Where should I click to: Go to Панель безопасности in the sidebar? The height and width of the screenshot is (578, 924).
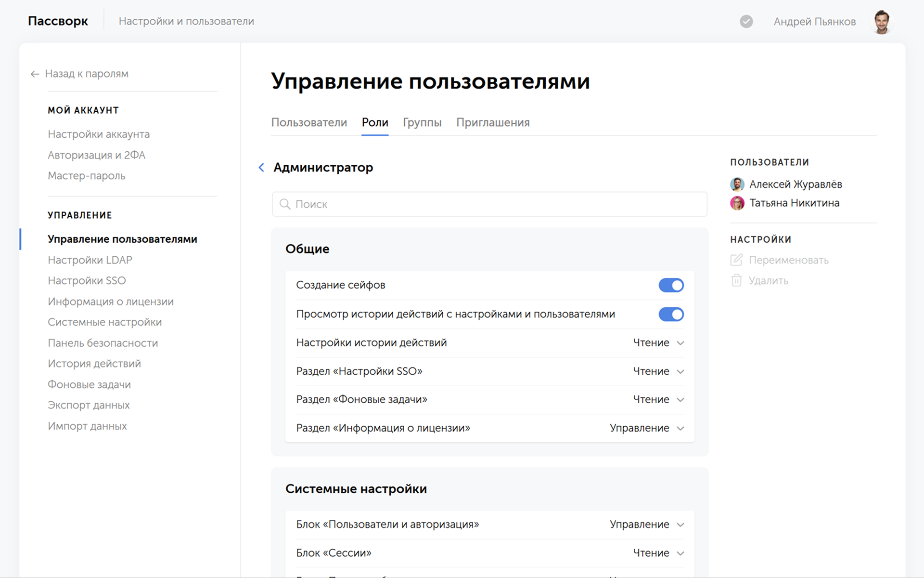click(x=103, y=343)
